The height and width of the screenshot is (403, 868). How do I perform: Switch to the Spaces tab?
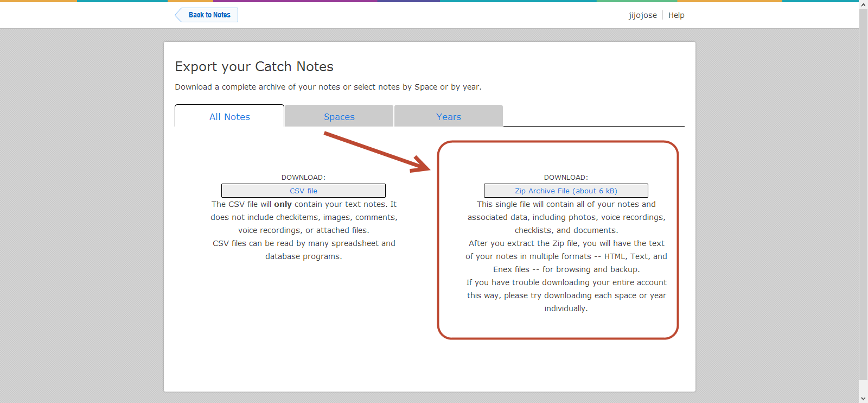[x=339, y=117]
